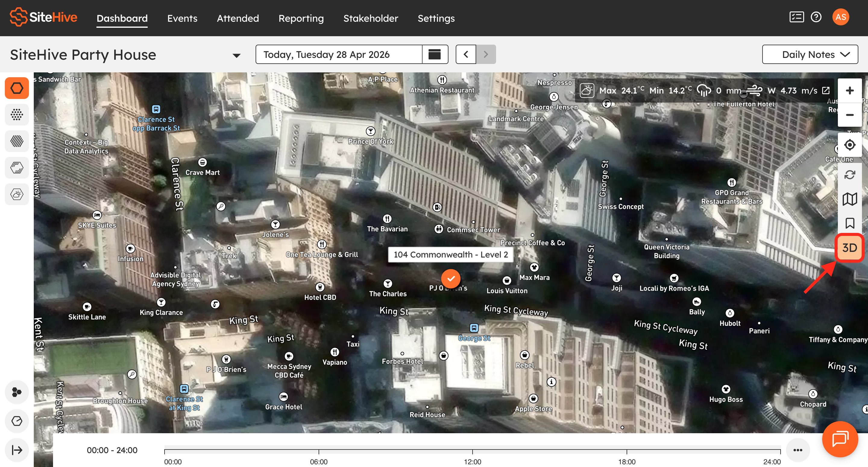Open the orange chat support button
This screenshot has width=868, height=467.
[840, 439]
